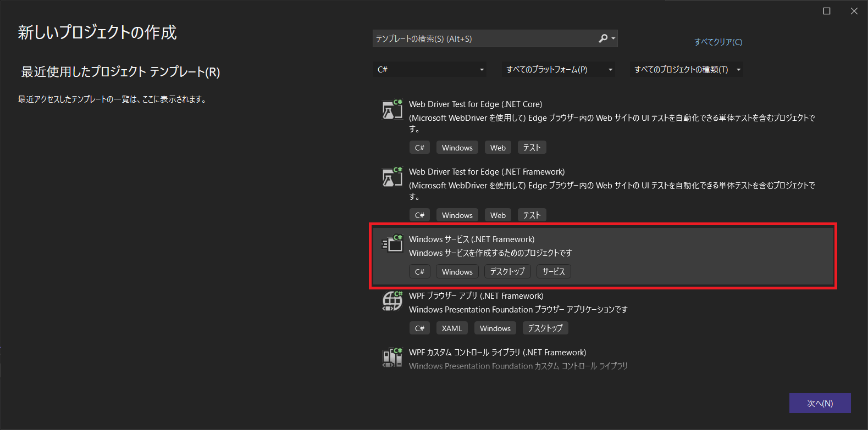The height and width of the screenshot is (430, 868).
Task: Expand the すべてのプロジェクトの種類 filter dropdown
Action: pyautogui.click(x=687, y=70)
